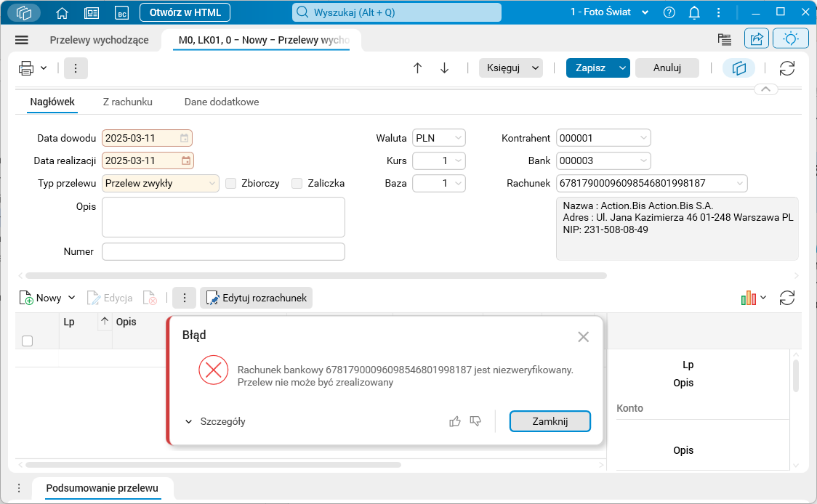This screenshot has width=817, height=504.
Task: Open the hamburger navigation menu
Action: pyautogui.click(x=22, y=40)
